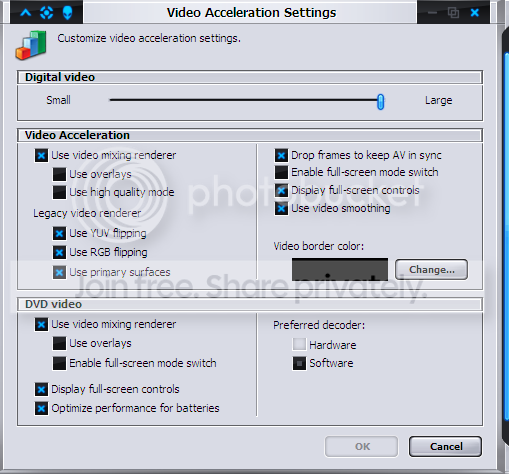Uncheck Optimize performance for batteries
This screenshot has width=509, height=474.
tap(41, 408)
